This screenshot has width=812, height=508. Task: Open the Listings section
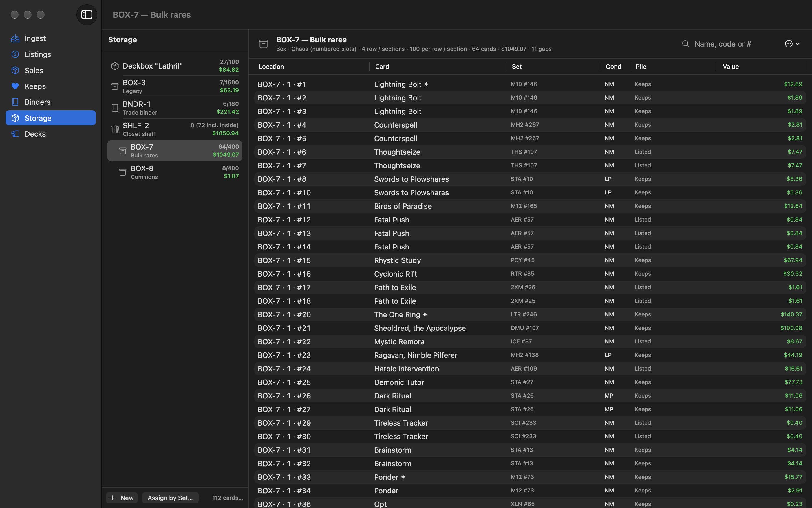point(51,54)
